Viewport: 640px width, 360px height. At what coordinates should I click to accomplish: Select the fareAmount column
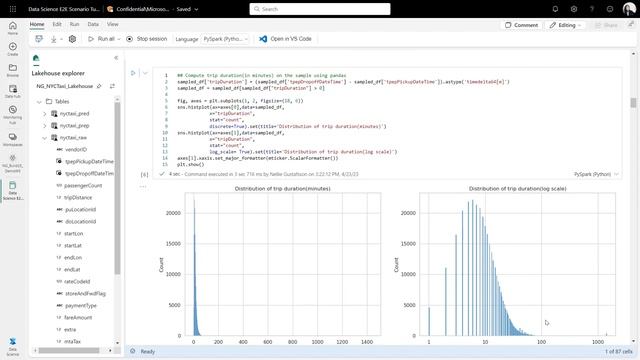click(74, 318)
